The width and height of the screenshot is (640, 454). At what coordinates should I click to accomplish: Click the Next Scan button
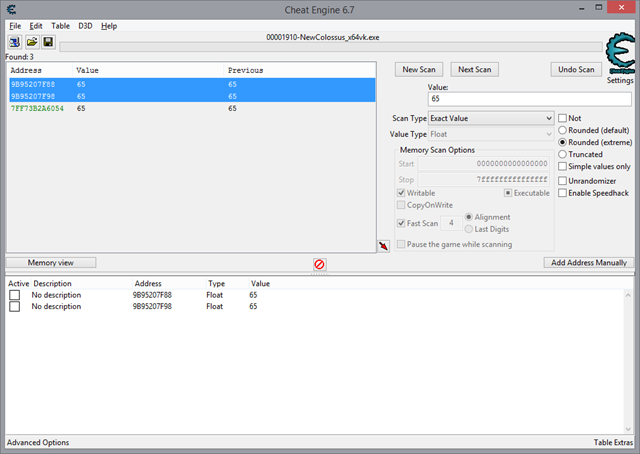click(x=473, y=69)
